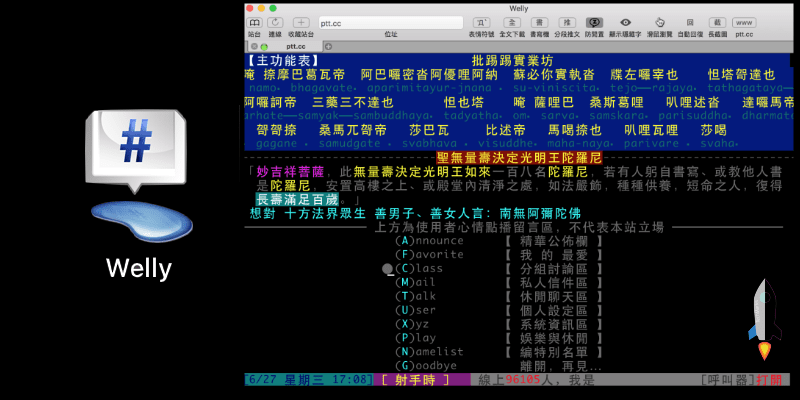The image size is (800, 400).
Task: Click the 聖無量壽決定光明王陀羅尼 highlighted title
Action: 519,158
